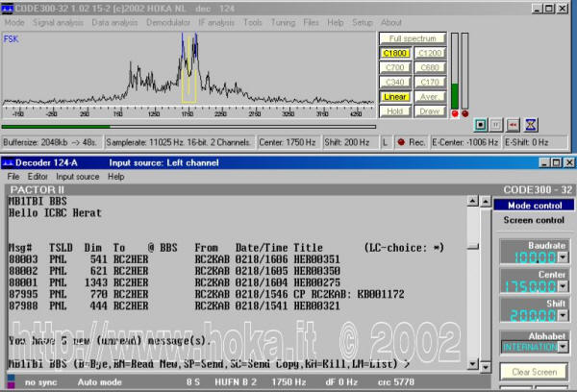Screen dimensions: 577x392
Task: Open the Setup menu
Action: pos(363,22)
